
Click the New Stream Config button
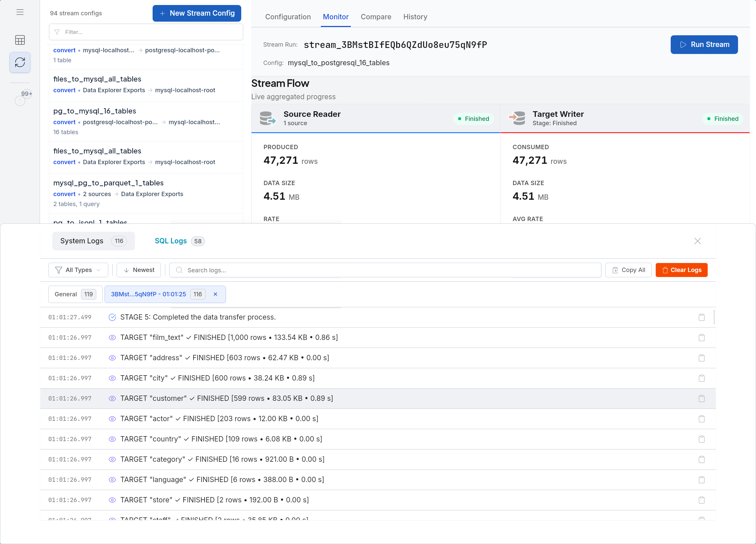coord(197,13)
